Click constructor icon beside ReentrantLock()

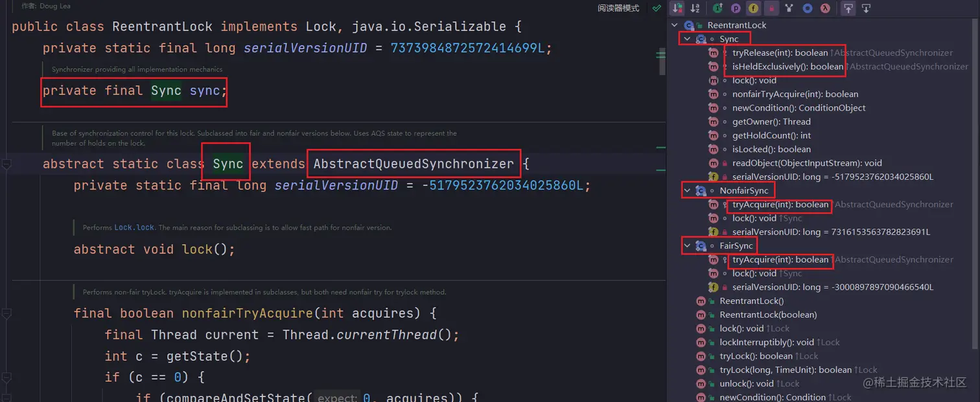pos(701,301)
